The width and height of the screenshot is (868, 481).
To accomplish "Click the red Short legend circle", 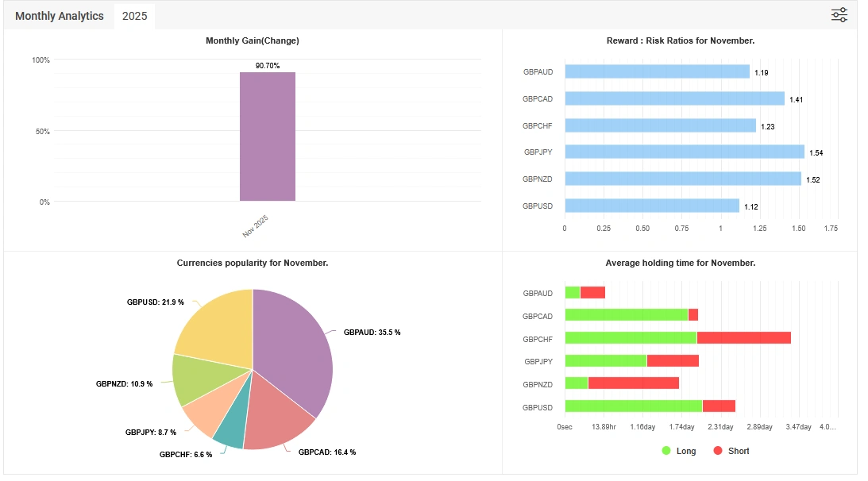I will tap(718, 451).
